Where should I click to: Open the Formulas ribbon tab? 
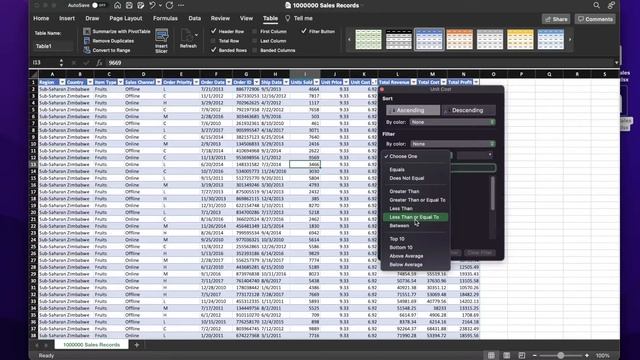[165, 18]
